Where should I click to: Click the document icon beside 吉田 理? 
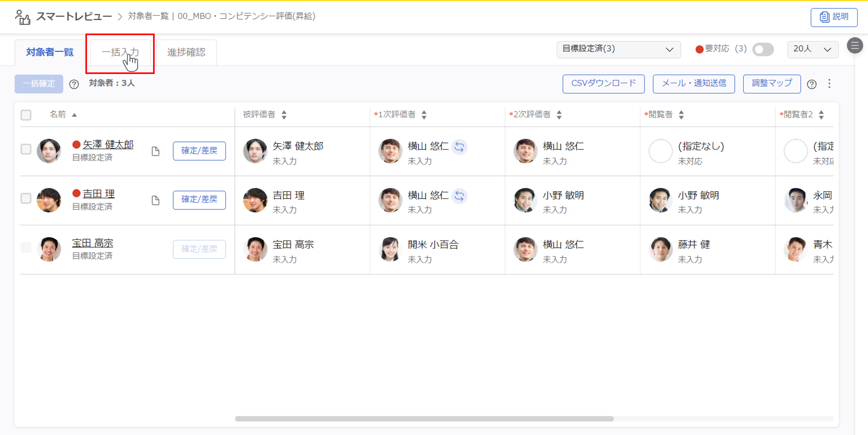pos(155,200)
